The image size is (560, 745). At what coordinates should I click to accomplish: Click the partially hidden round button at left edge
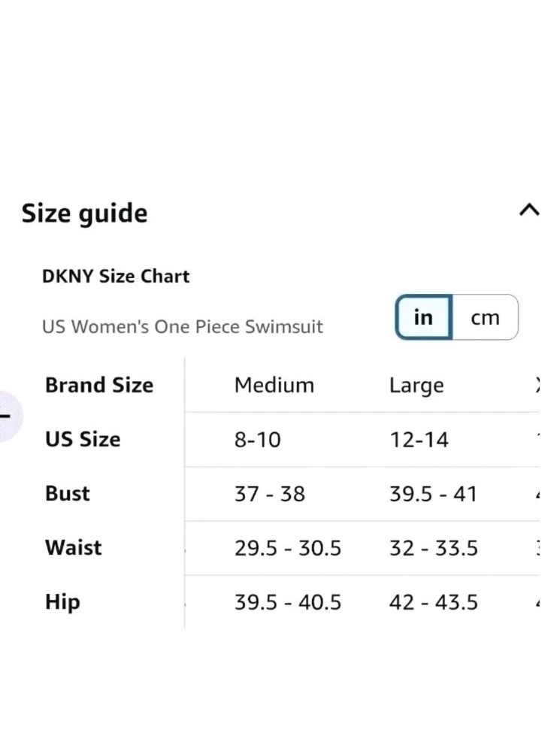click(8, 414)
